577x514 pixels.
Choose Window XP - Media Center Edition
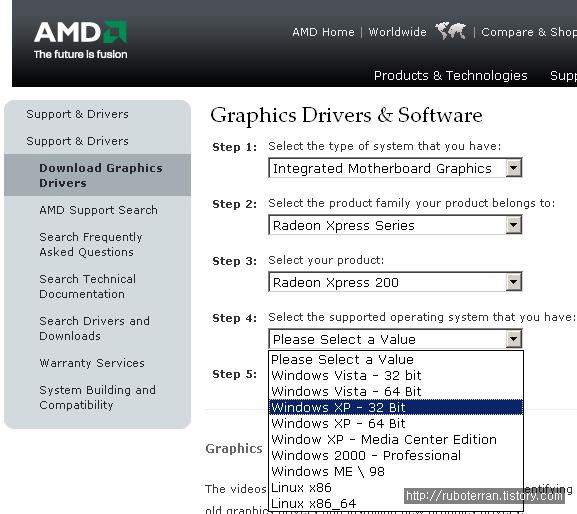click(396, 439)
